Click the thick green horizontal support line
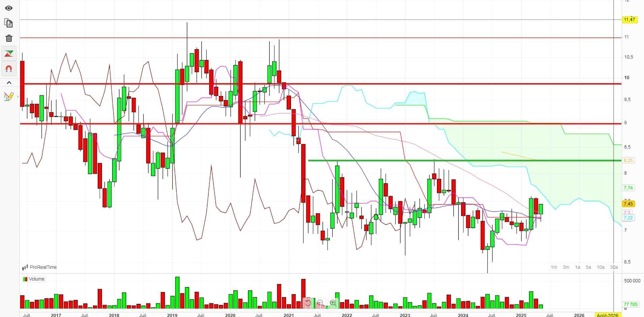Viewport: 644px width, 317px height. click(x=465, y=160)
